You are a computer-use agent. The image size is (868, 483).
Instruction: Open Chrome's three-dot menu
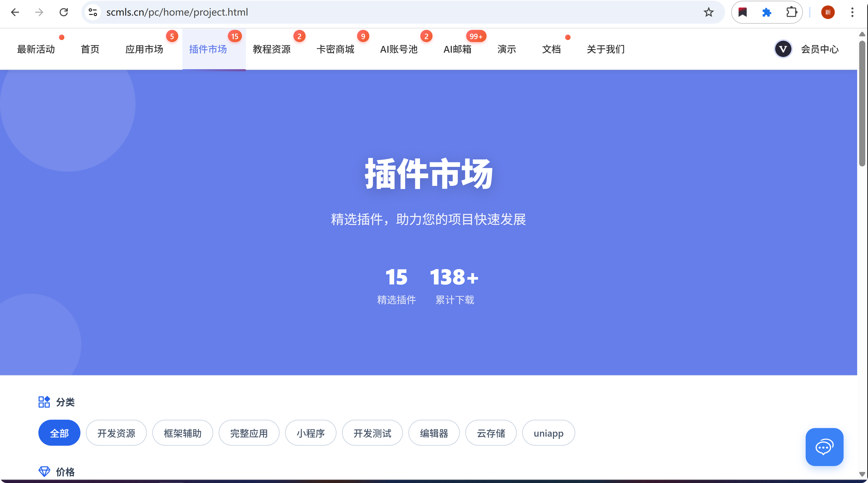[x=852, y=12]
